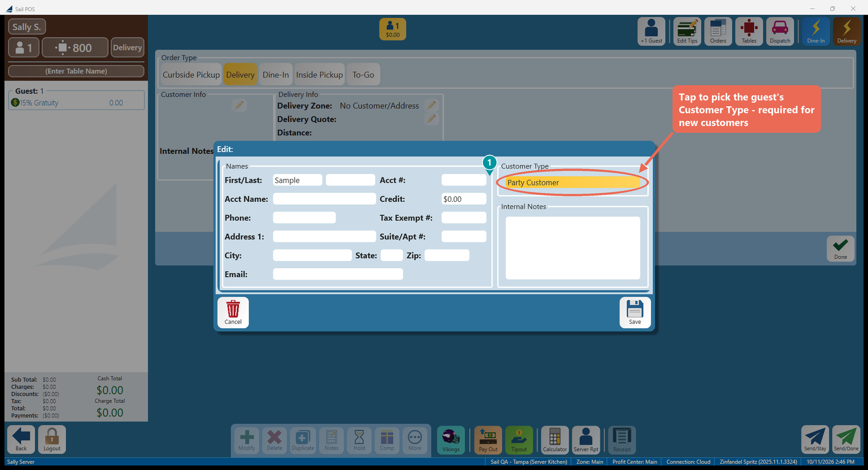
Task: Click the Done checkmark button
Action: (x=840, y=248)
